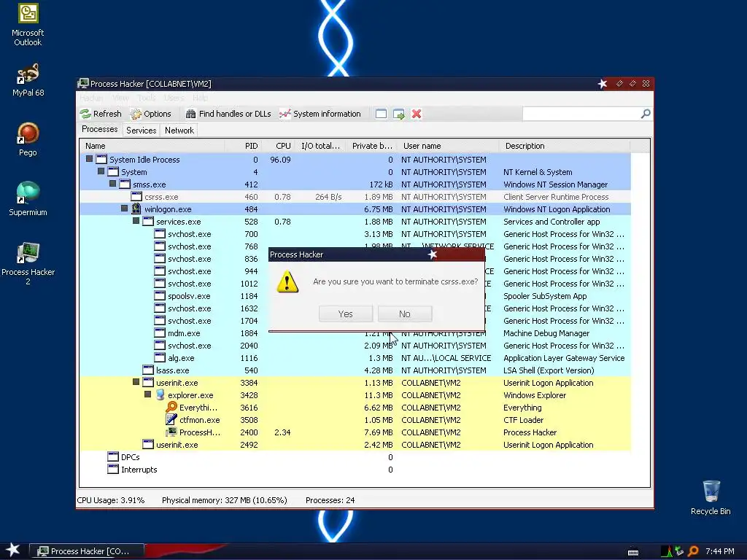Open Find handles or DLLs
This screenshot has width=747, height=560.
pos(228,114)
